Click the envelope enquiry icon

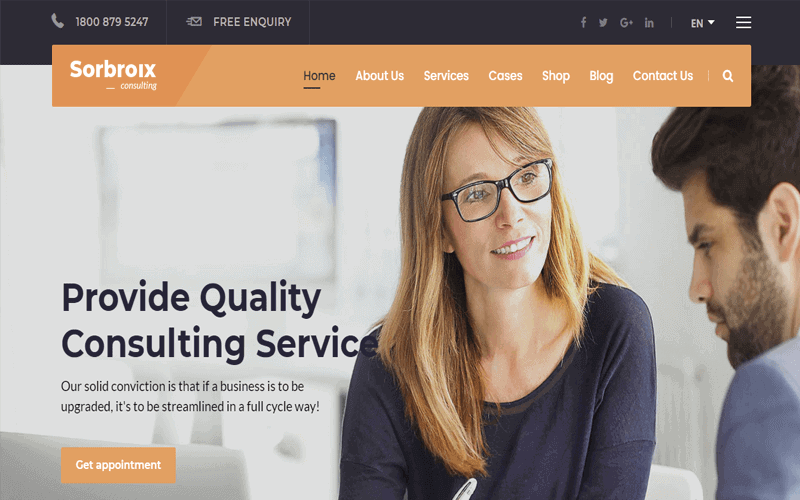tap(194, 21)
